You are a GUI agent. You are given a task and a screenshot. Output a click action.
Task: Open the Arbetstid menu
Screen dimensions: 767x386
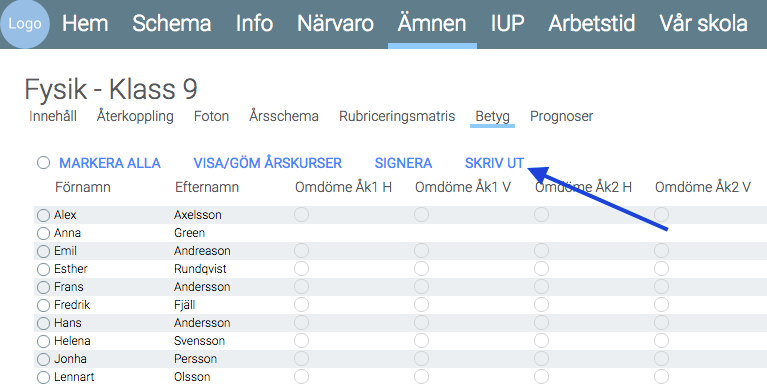(x=591, y=23)
